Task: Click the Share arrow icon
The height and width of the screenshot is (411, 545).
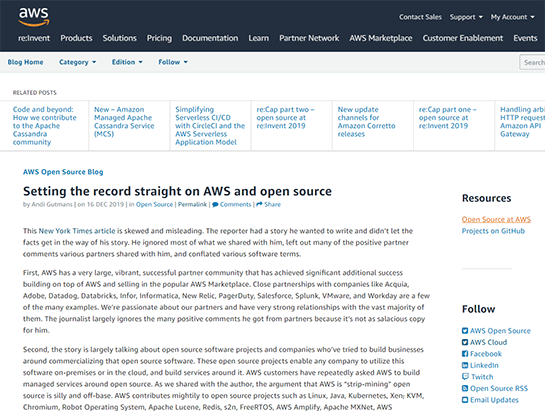Action: click(x=259, y=204)
